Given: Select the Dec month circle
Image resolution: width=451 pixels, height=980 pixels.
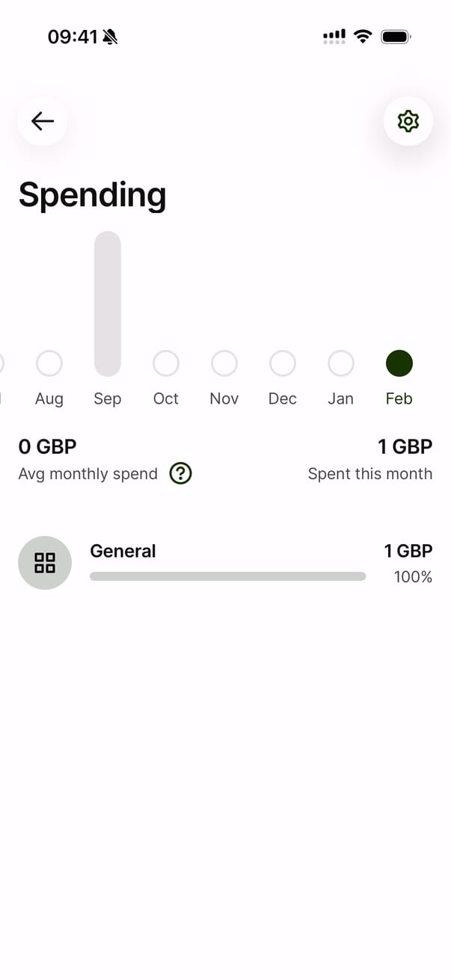Looking at the screenshot, I should 283,363.
